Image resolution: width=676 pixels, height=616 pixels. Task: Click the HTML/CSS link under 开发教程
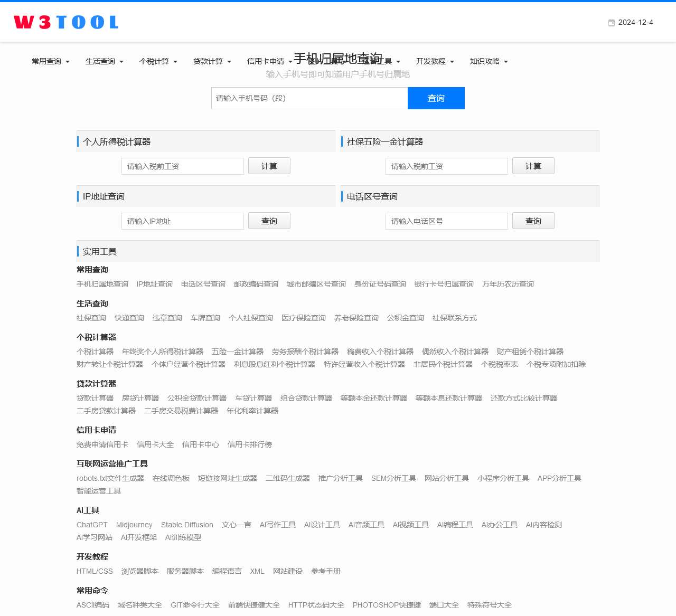click(x=95, y=571)
